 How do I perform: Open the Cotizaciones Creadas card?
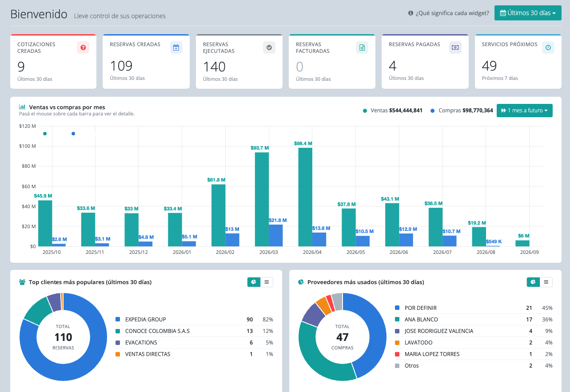coord(53,62)
